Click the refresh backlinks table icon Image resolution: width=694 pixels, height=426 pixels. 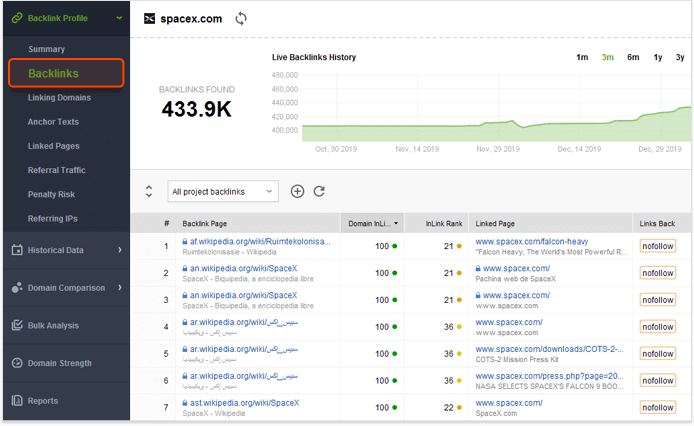[319, 191]
